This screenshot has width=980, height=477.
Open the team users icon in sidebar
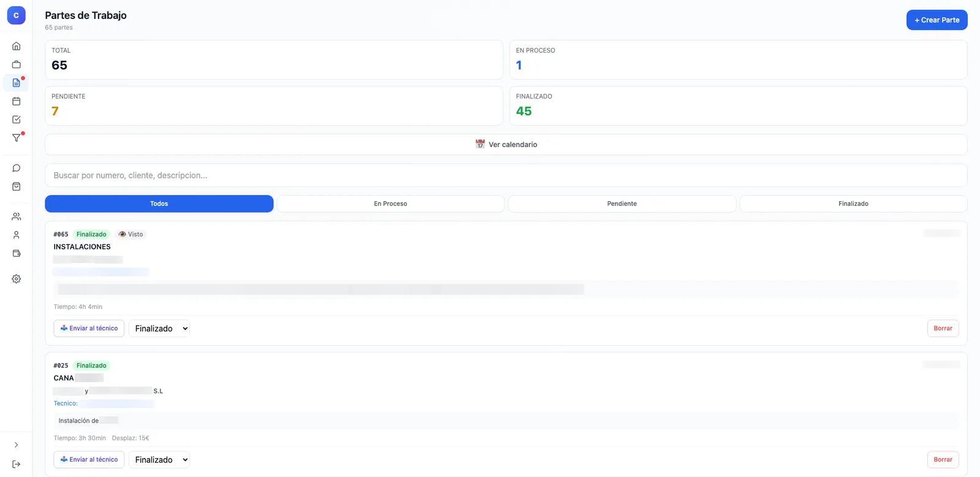click(17, 216)
